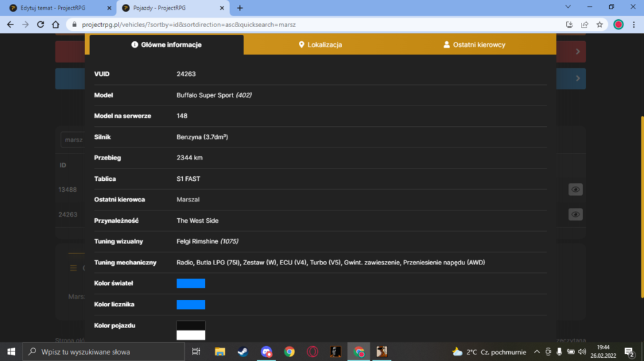Open first Chrome icon beside Discord
Screen dimensions: 644x361
pyautogui.click(x=289, y=351)
